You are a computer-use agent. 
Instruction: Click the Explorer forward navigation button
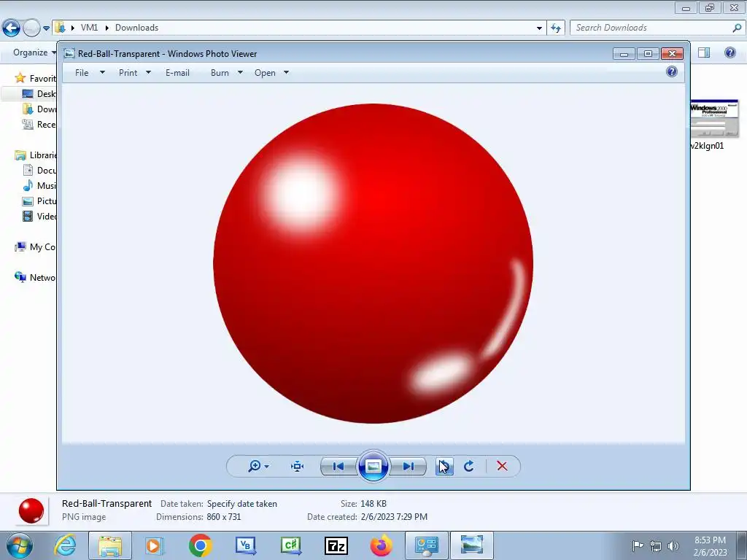pos(31,28)
